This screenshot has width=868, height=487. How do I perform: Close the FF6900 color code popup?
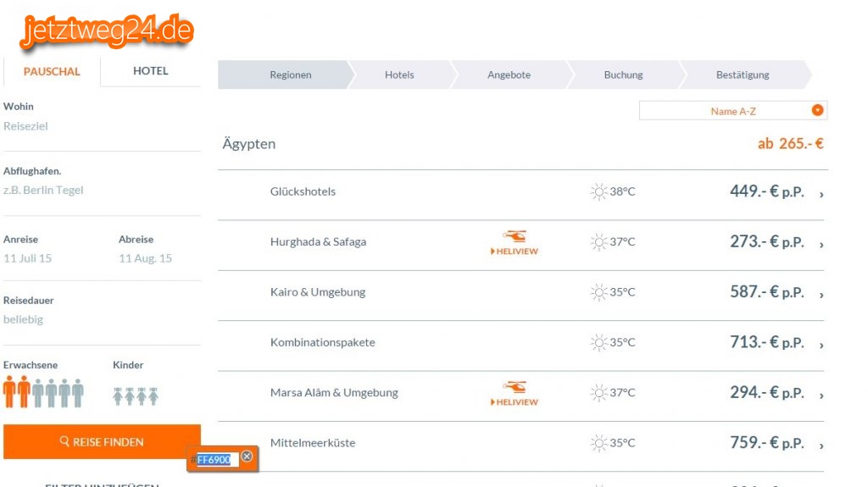point(247,457)
